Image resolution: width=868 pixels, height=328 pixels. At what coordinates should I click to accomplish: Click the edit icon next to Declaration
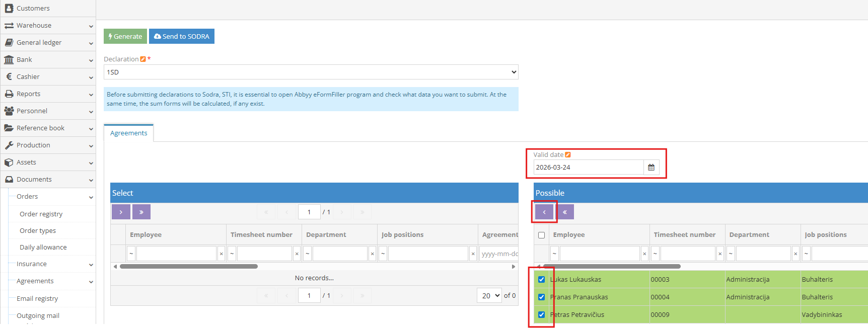[143, 59]
